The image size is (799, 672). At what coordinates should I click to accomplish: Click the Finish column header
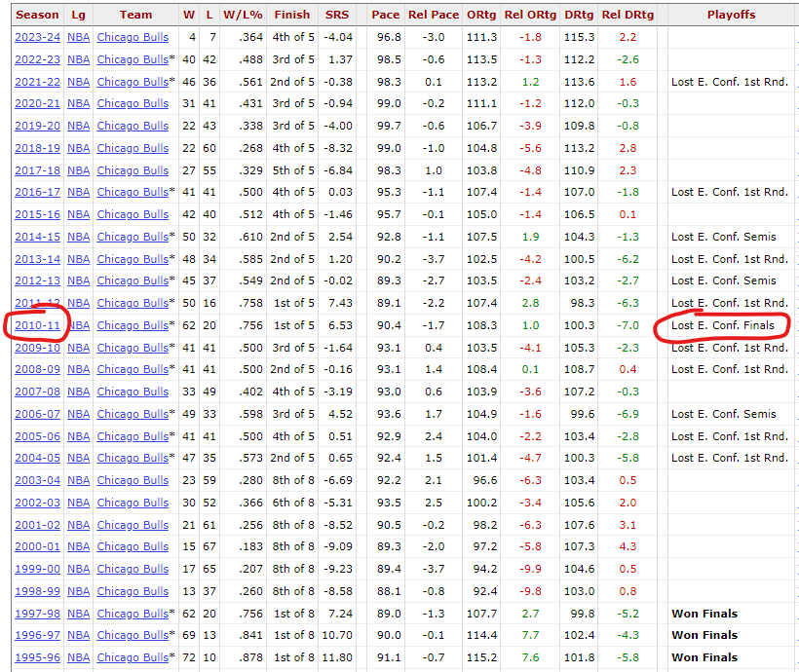tap(292, 15)
